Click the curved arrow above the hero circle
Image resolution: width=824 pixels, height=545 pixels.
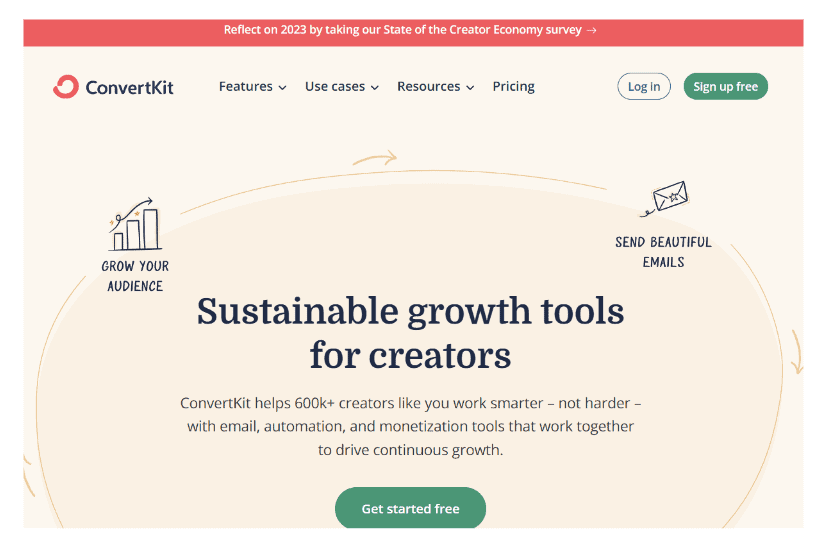[375, 158]
